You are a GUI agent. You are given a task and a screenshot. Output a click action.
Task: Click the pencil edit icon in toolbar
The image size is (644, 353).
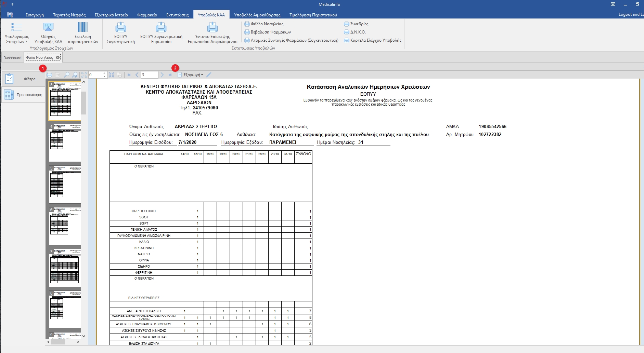tap(209, 75)
